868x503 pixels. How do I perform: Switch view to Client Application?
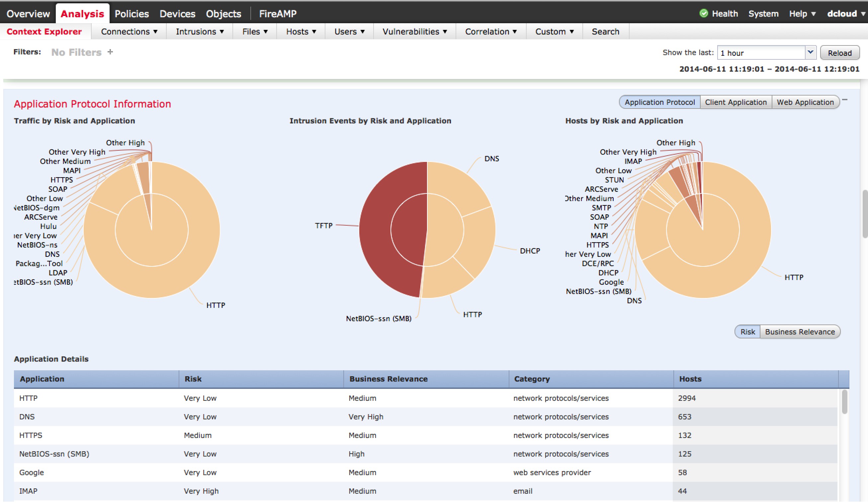[736, 102]
